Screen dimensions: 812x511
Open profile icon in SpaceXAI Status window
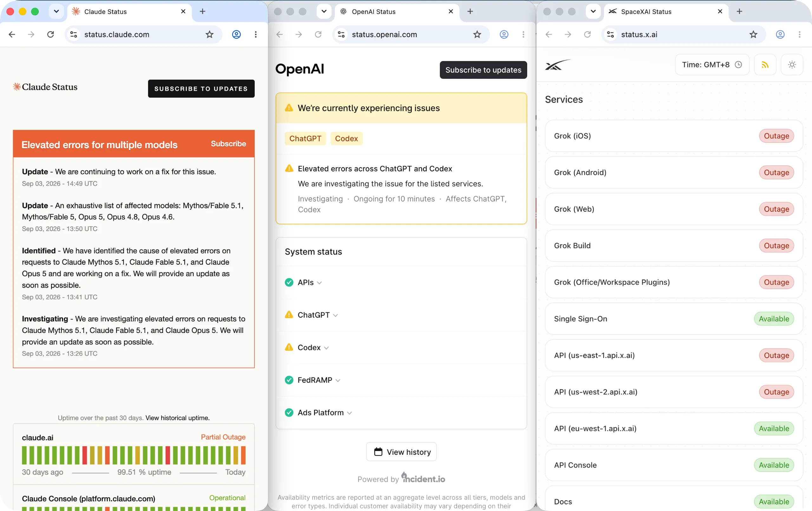(780, 34)
